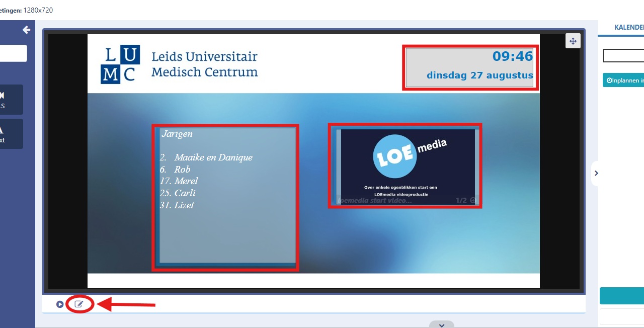Click the white back arrow in the sidebar
644x328 pixels.
27,30
